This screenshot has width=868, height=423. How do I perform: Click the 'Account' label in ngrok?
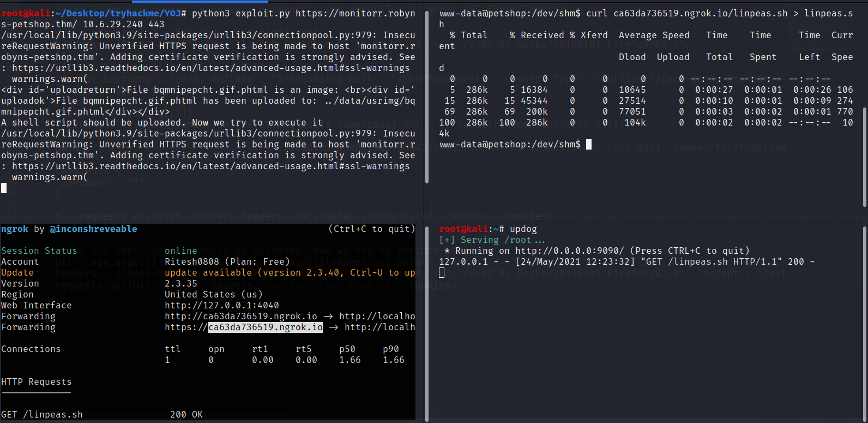pyautogui.click(x=20, y=261)
